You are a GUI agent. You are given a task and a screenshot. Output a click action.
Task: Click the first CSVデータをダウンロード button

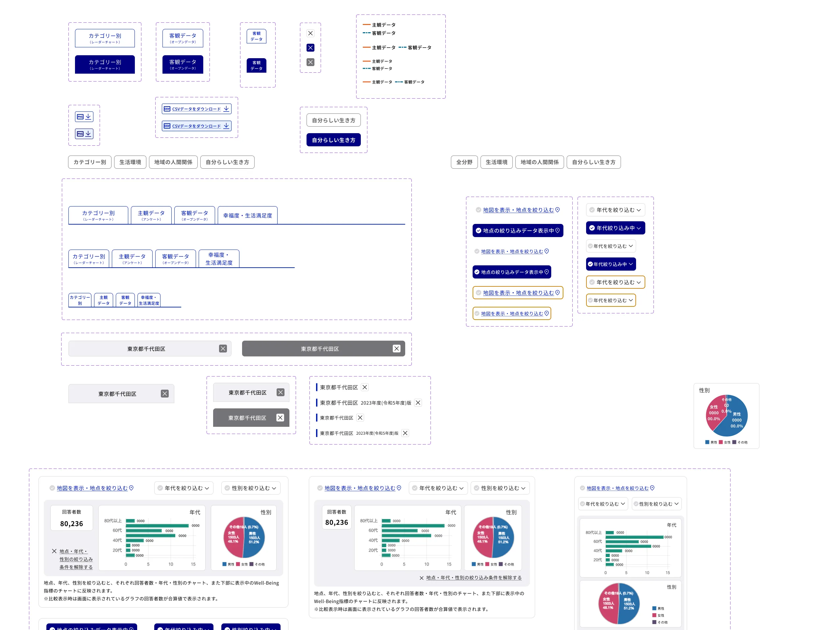pyautogui.click(x=196, y=109)
